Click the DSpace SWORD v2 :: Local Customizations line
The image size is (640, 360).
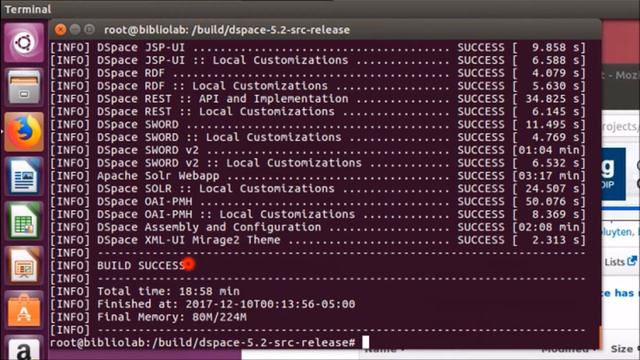(x=318, y=163)
